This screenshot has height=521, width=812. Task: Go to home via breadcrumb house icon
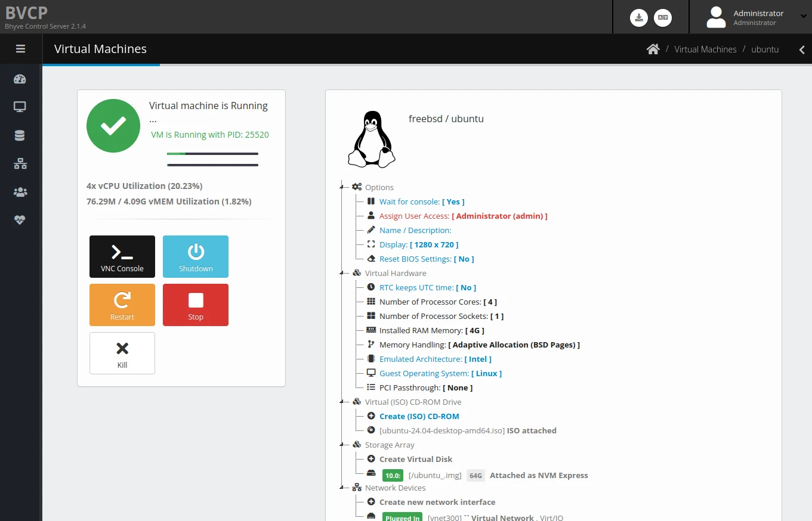coord(653,49)
